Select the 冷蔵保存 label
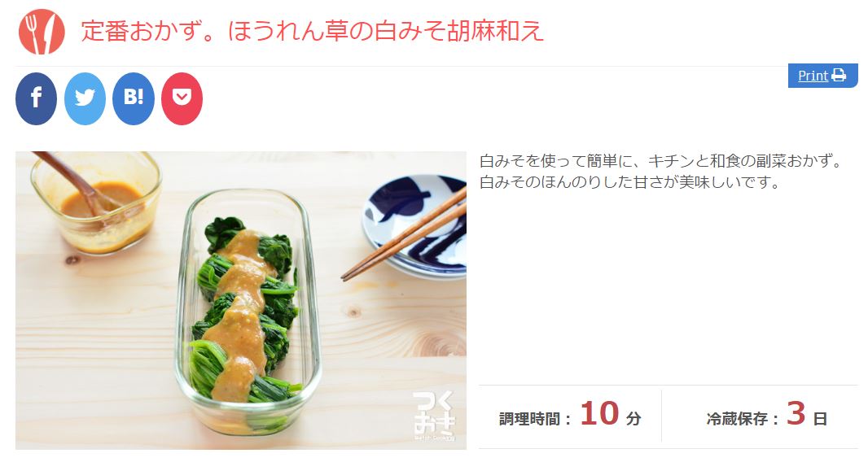Screen dimensions: 868x462 tap(738, 419)
